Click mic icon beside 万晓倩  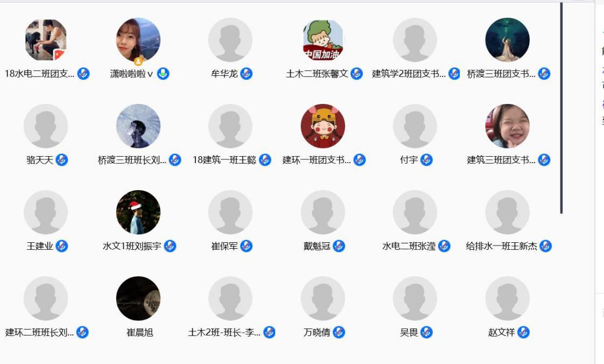click(x=339, y=332)
